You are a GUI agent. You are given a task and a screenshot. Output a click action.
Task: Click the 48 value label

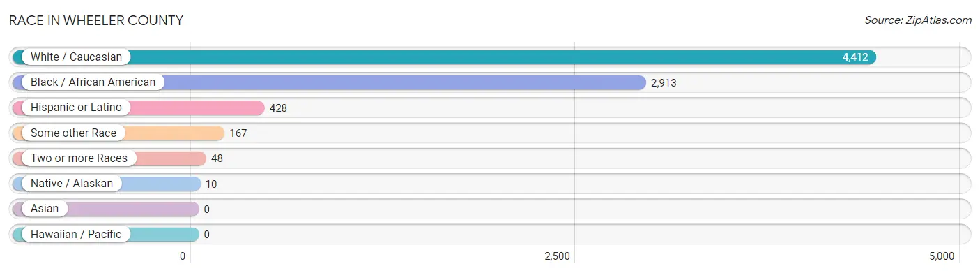pyautogui.click(x=217, y=158)
